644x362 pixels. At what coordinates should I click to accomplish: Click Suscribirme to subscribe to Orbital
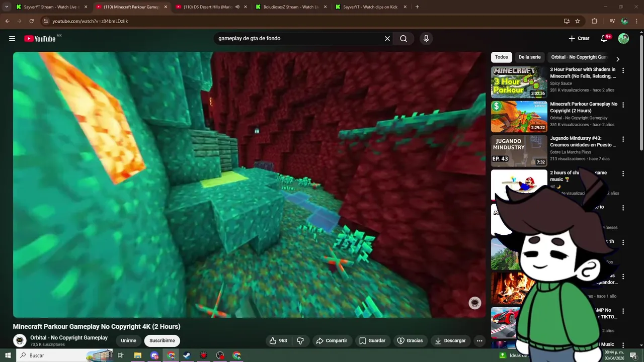pos(162,341)
